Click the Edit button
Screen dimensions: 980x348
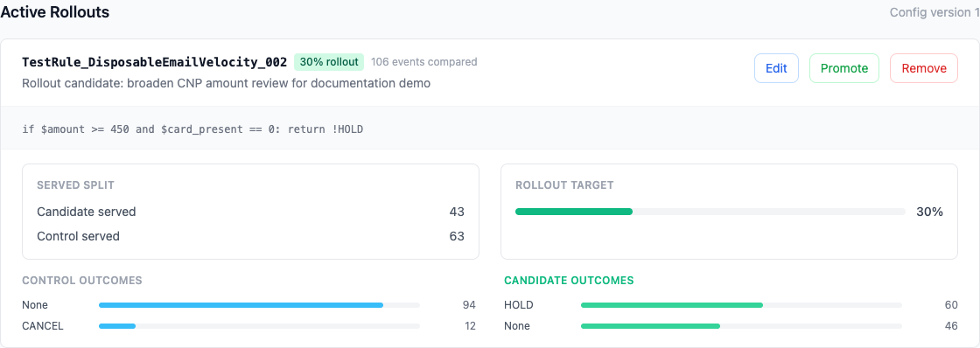776,68
